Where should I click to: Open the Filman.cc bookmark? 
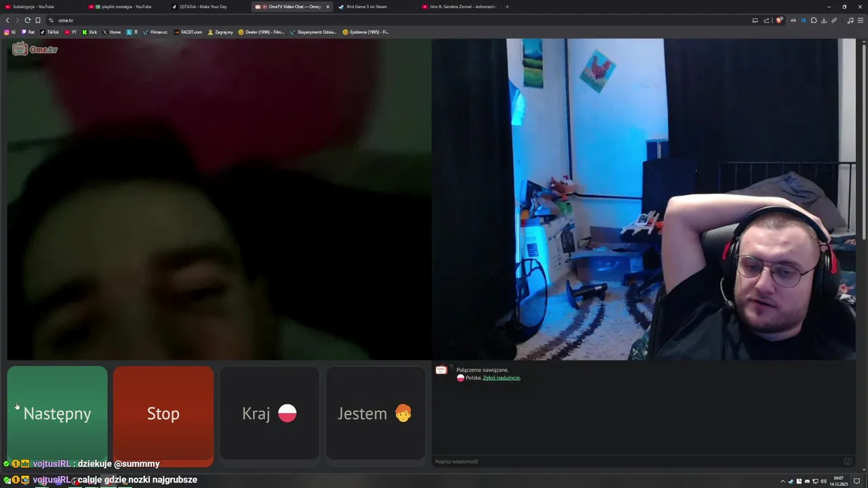[x=155, y=32]
